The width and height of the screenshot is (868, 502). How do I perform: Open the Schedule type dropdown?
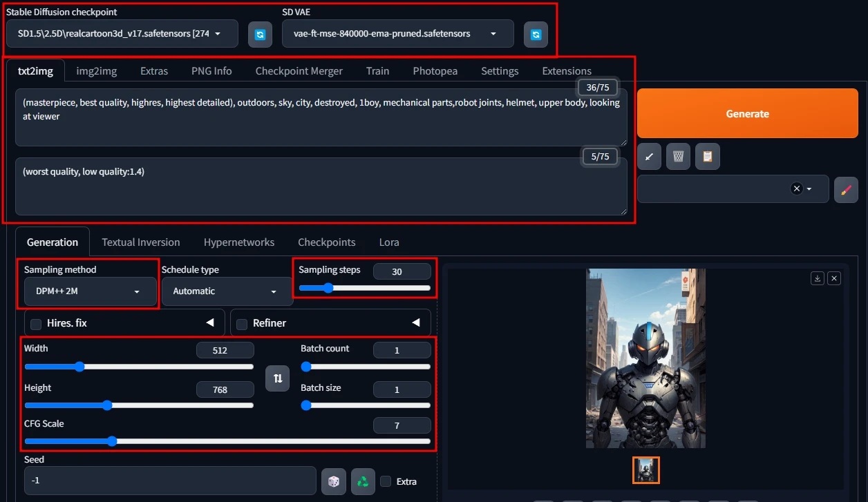(x=227, y=291)
